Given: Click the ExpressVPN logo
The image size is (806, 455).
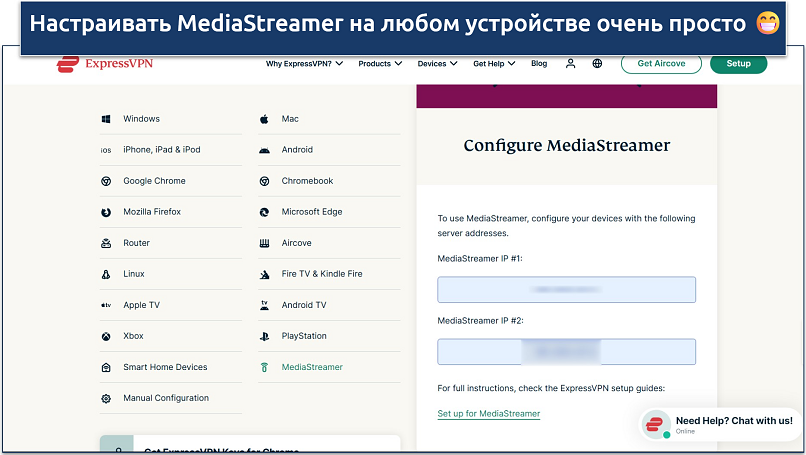Looking at the screenshot, I should (105, 64).
